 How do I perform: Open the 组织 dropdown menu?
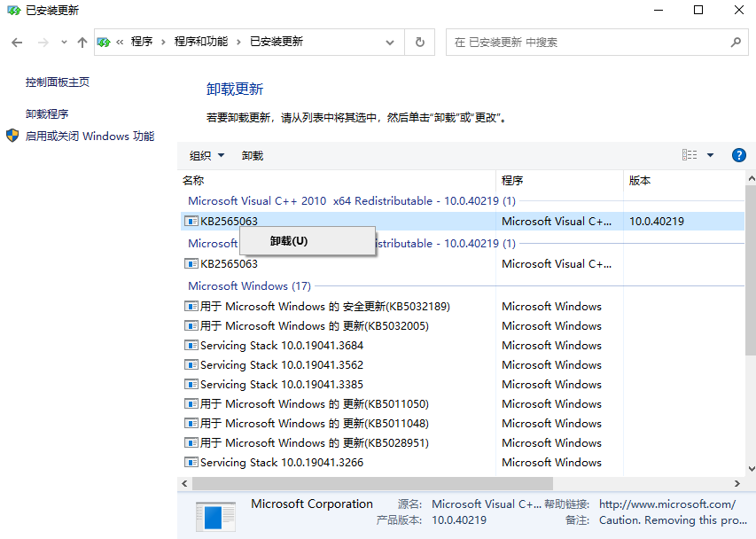[207, 156]
